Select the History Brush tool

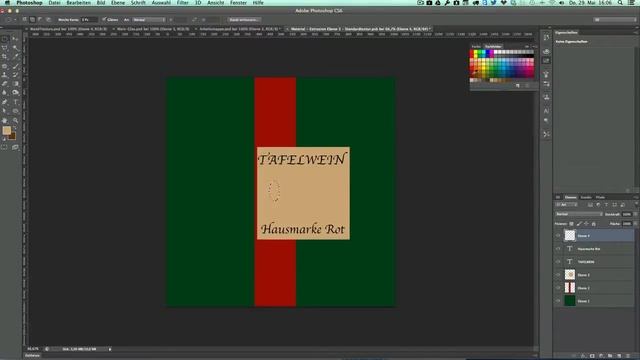point(15,75)
